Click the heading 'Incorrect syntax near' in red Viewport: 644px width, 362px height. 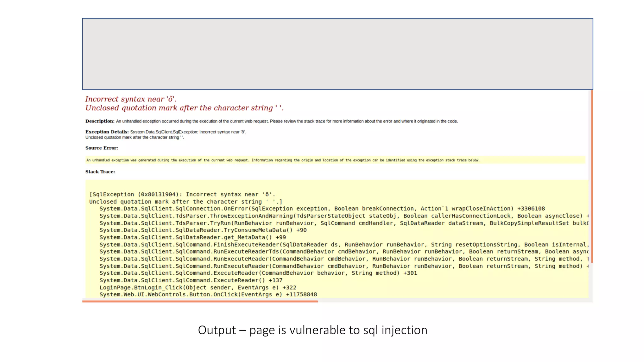(131, 99)
